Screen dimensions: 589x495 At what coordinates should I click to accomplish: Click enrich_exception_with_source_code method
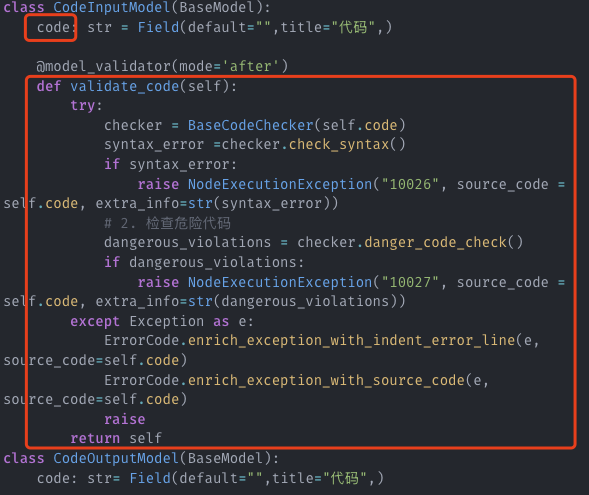[326, 380]
